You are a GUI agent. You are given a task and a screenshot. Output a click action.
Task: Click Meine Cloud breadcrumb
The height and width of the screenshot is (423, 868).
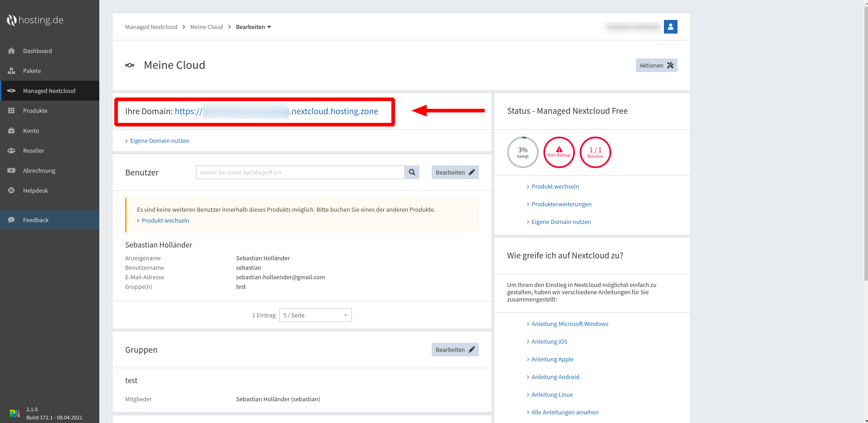coord(206,27)
